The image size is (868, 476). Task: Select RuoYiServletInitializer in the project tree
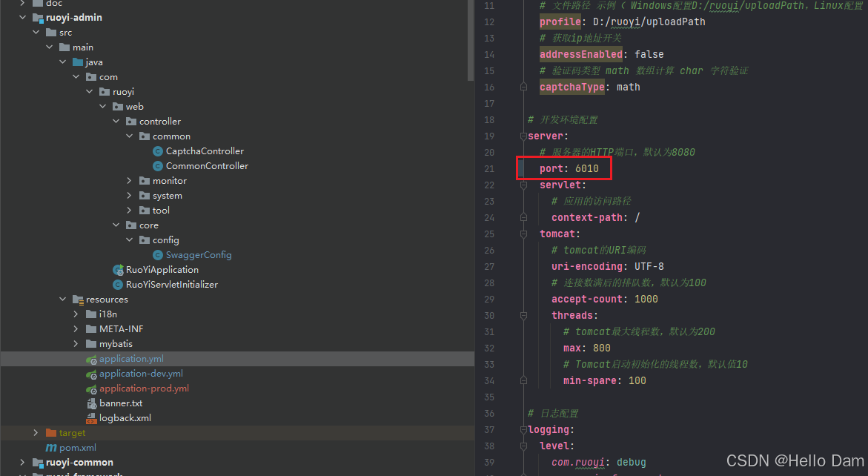172,285
